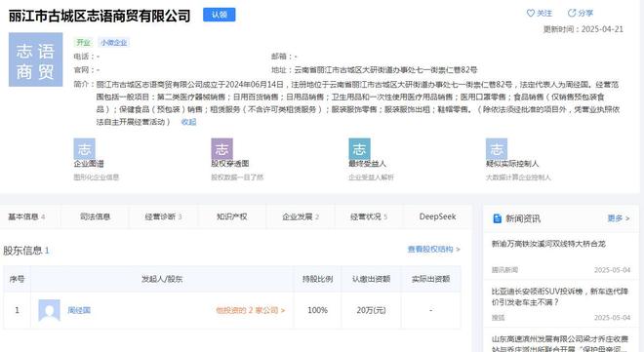Switch to the 经营状况 tab
This screenshot has width=644, height=352.
(369, 216)
